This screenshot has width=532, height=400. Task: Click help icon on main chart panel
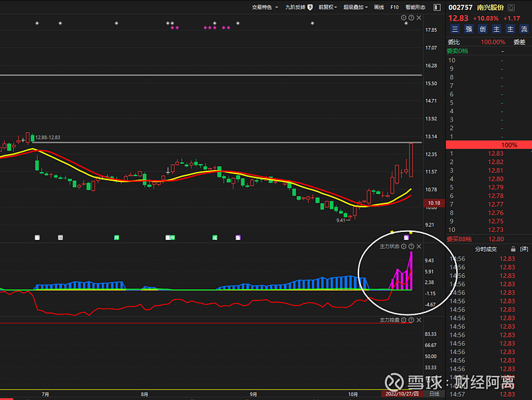pos(411,19)
